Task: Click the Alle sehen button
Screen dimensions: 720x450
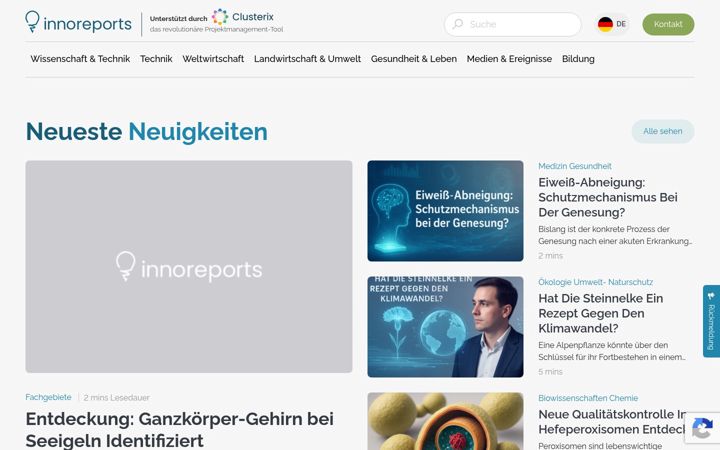Action: [663, 131]
